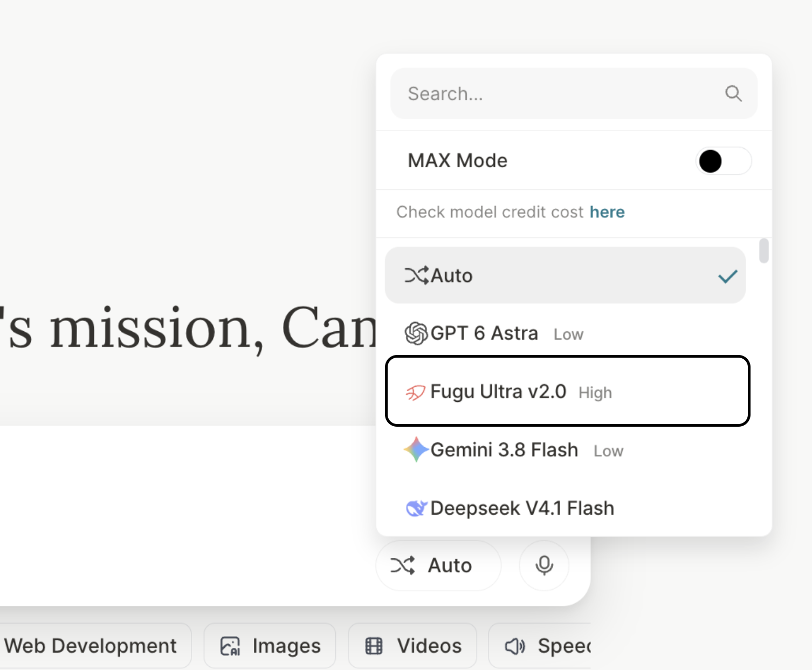The image size is (812, 670).
Task: Click the Images category button
Action: pos(270,646)
